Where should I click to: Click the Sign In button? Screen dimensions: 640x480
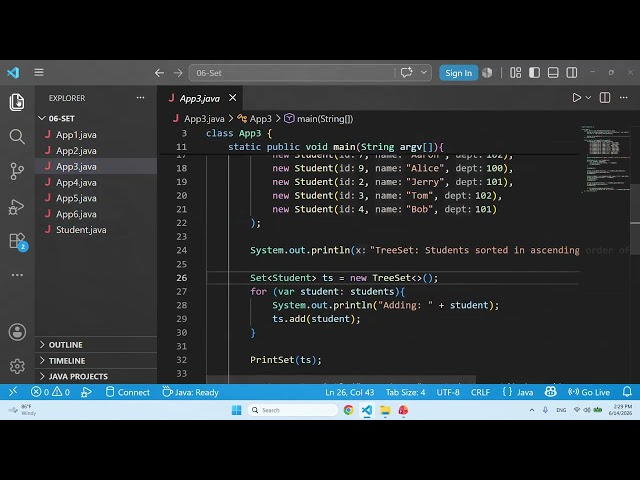[x=458, y=73]
